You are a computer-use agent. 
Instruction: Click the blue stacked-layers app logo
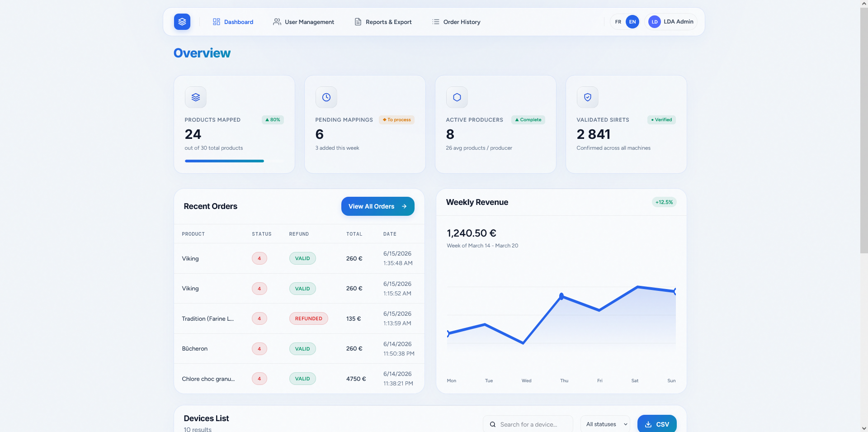(x=182, y=22)
